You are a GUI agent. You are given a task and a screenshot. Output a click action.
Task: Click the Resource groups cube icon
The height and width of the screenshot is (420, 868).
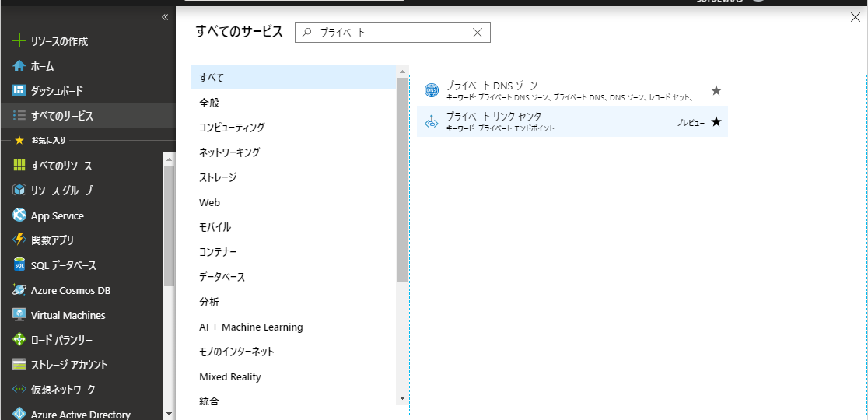pyautogui.click(x=19, y=191)
